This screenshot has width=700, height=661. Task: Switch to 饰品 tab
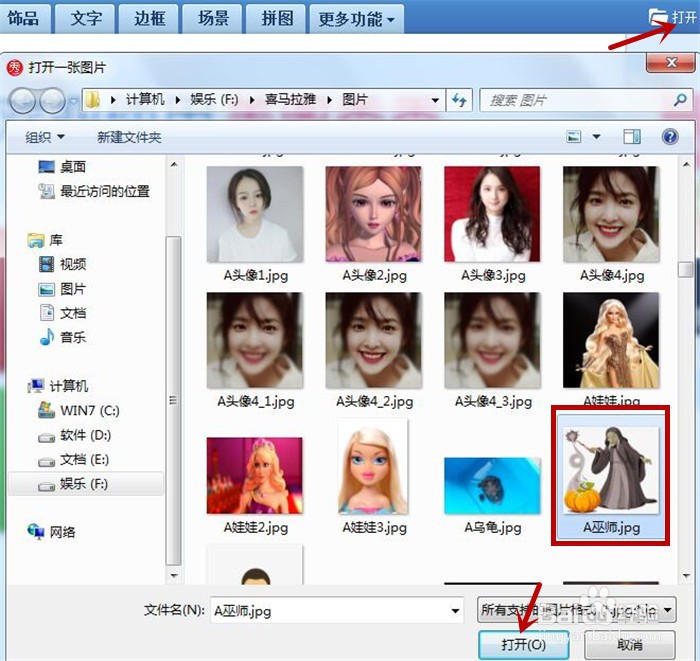point(24,19)
